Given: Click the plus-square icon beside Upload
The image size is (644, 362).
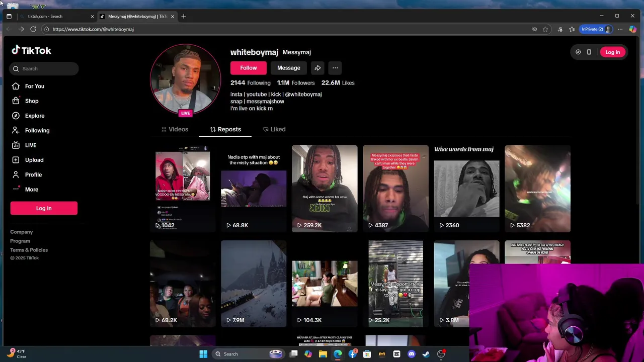Looking at the screenshot, I should 16,160.
